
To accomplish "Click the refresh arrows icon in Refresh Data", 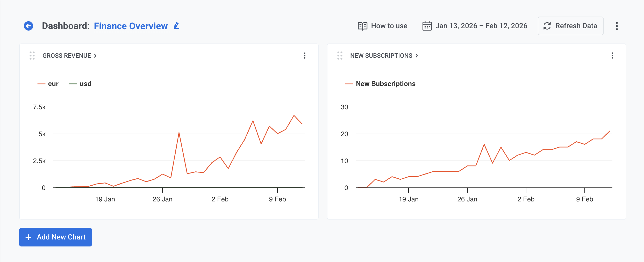I will (x=547, y=26).
